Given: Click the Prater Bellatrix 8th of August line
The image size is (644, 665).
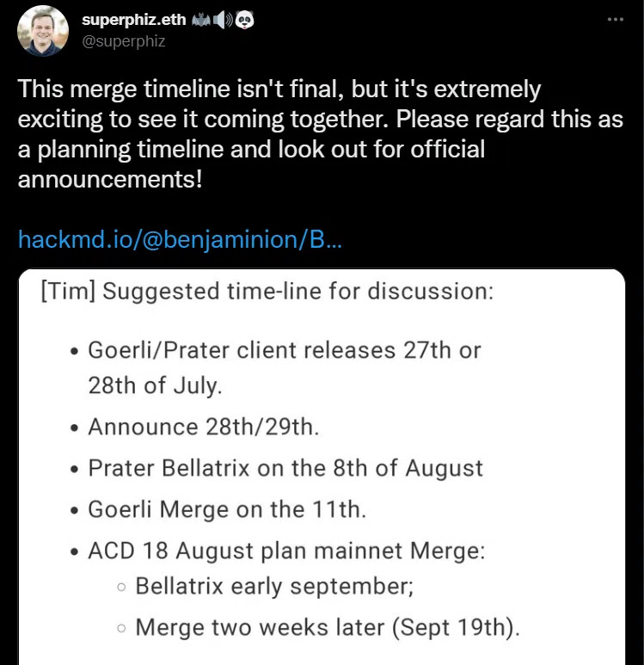Looking at the screenshot, I should click(285, 468).
